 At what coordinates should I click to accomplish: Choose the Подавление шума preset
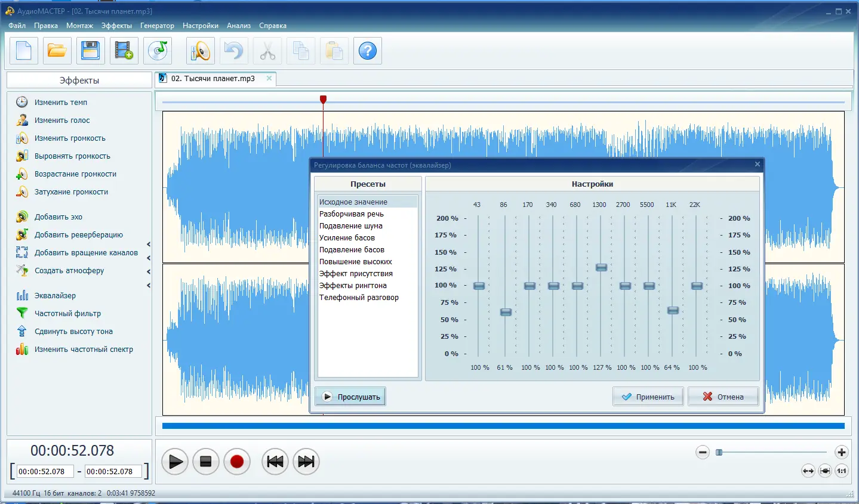(368, 226)
